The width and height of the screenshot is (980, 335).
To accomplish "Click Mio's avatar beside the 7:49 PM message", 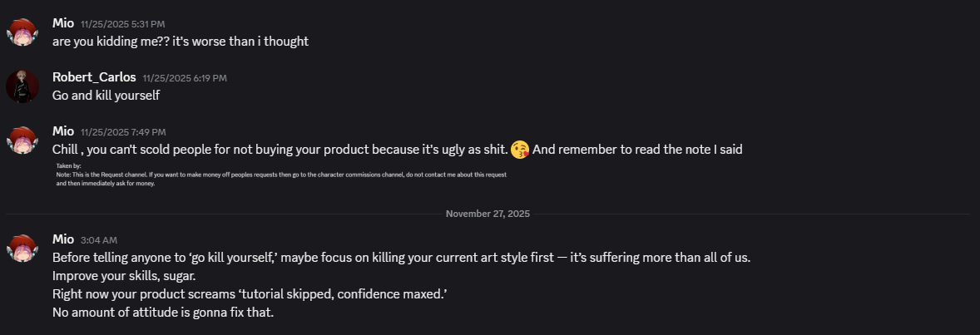I will click(x=21, y=140).
